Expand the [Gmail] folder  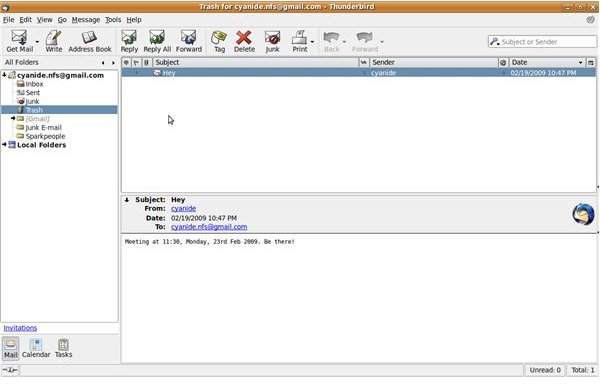[13, 119]
